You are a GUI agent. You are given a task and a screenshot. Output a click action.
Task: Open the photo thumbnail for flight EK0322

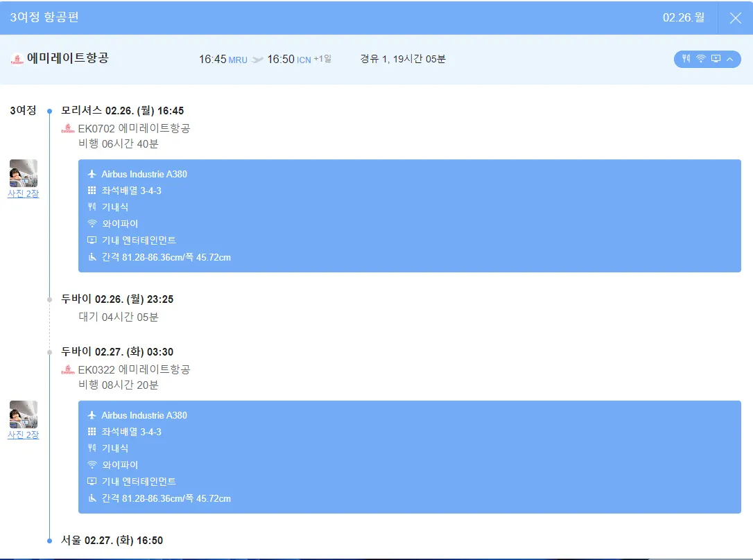pyautogui.click(x=24, y=414)
